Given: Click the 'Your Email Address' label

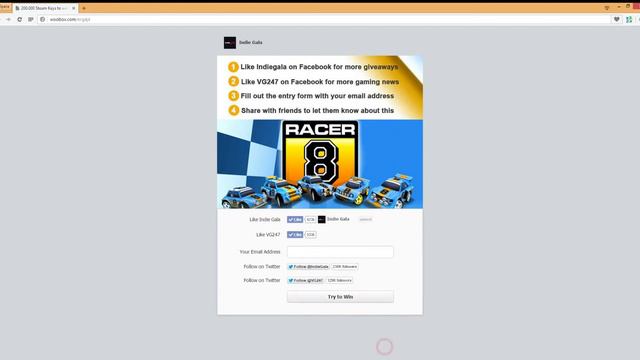Looking at the screenshot, I should coord(260,252).
